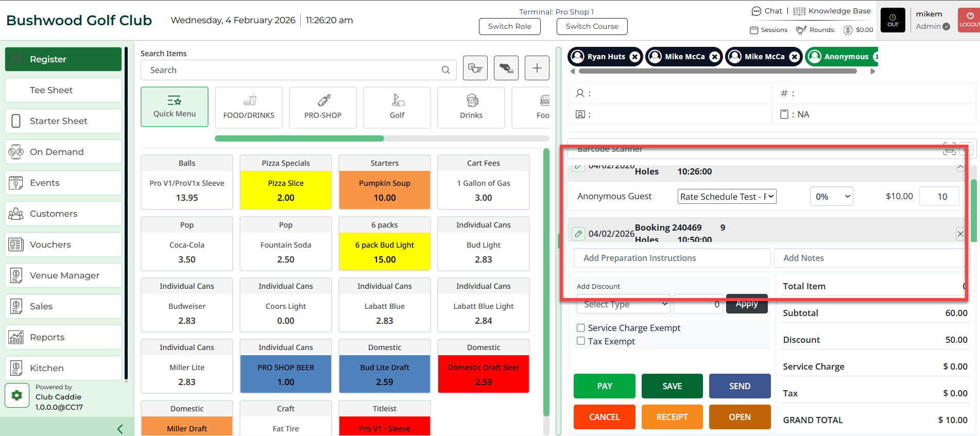
Task: Open the Chat icon in header
Action: 756,11
